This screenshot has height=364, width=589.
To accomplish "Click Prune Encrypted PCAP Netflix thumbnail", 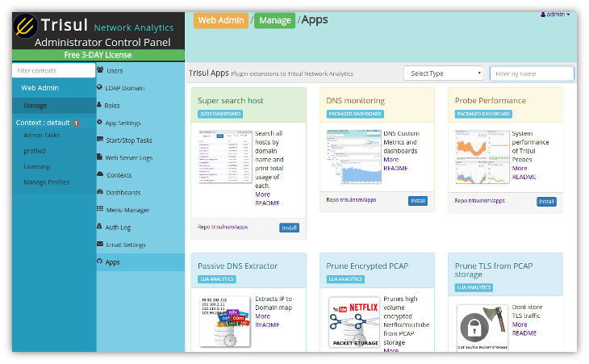I will pyautogui.click(x=354, y=322).
